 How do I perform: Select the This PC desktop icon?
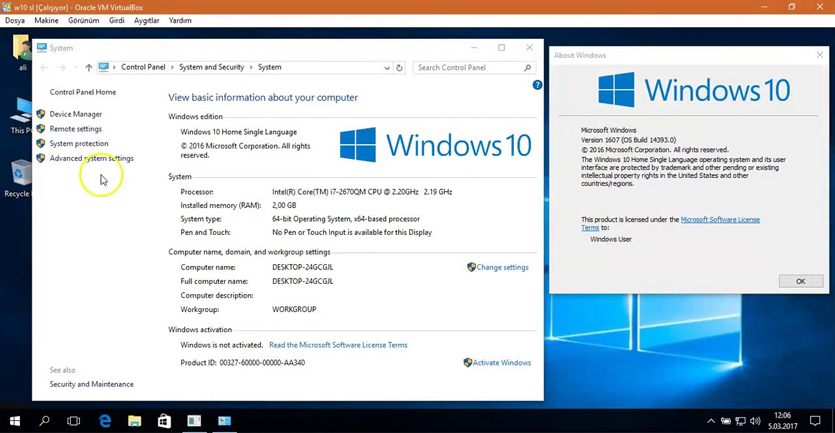click(20, 116)
